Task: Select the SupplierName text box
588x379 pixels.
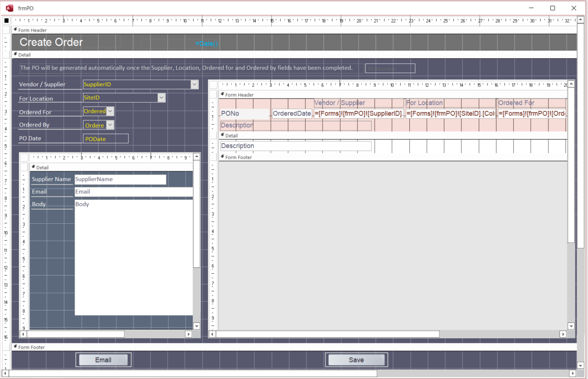Action: (120, 179)
